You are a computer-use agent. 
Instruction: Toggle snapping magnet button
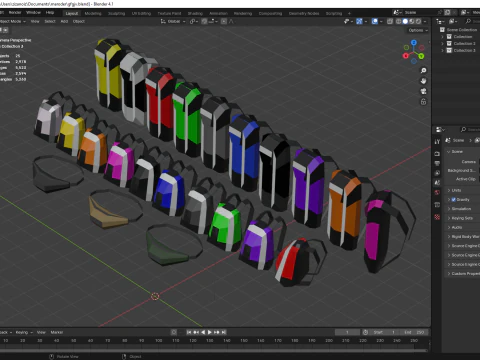204,21
